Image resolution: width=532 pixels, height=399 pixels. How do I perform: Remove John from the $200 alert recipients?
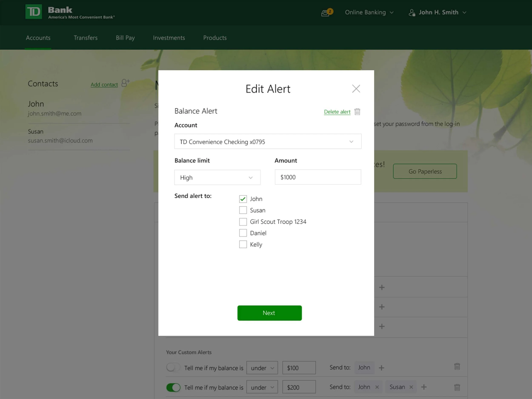pyautogui.click(x=377, y=387)
